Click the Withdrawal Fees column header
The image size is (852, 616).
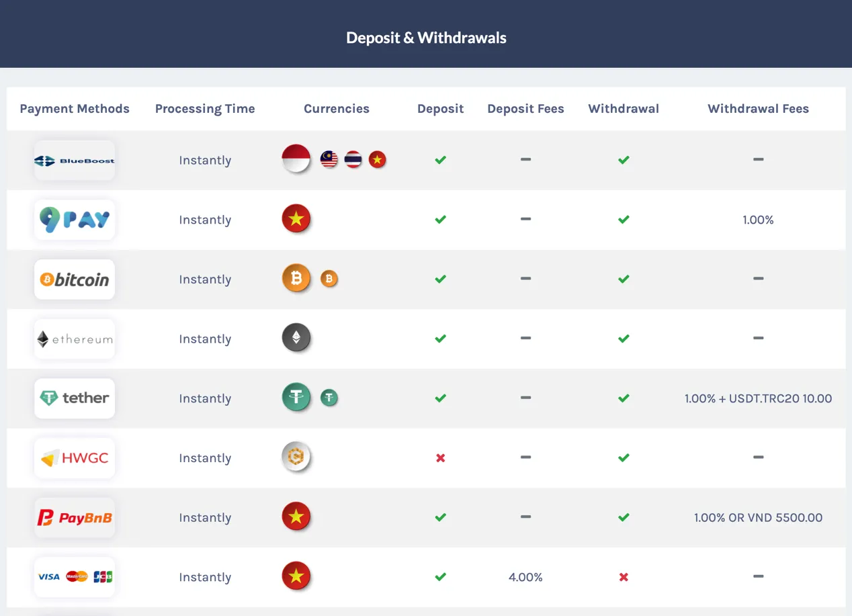point(759,109)
